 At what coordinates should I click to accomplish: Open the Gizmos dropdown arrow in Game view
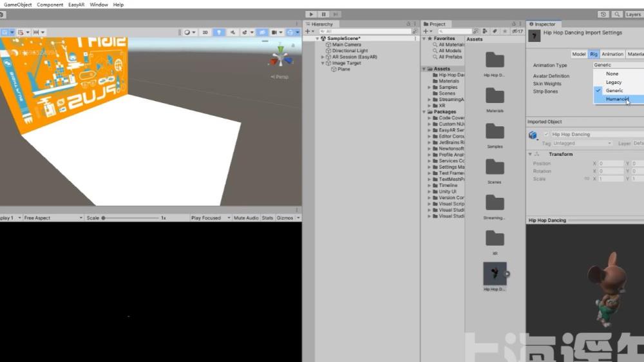[298, 218]
